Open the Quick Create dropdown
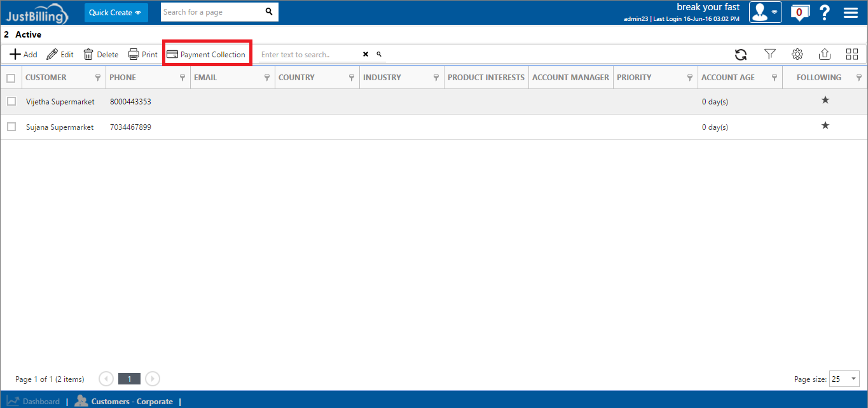 pos(116,13)
